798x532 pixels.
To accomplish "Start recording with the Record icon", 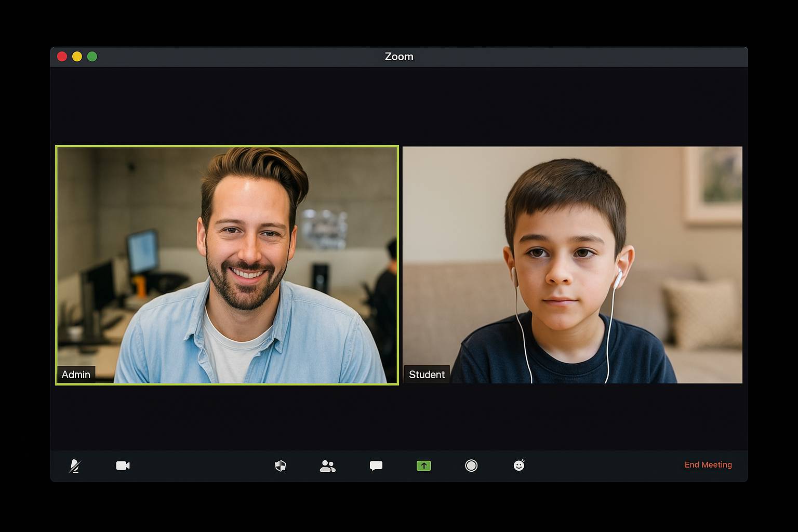I will (471, 465).
